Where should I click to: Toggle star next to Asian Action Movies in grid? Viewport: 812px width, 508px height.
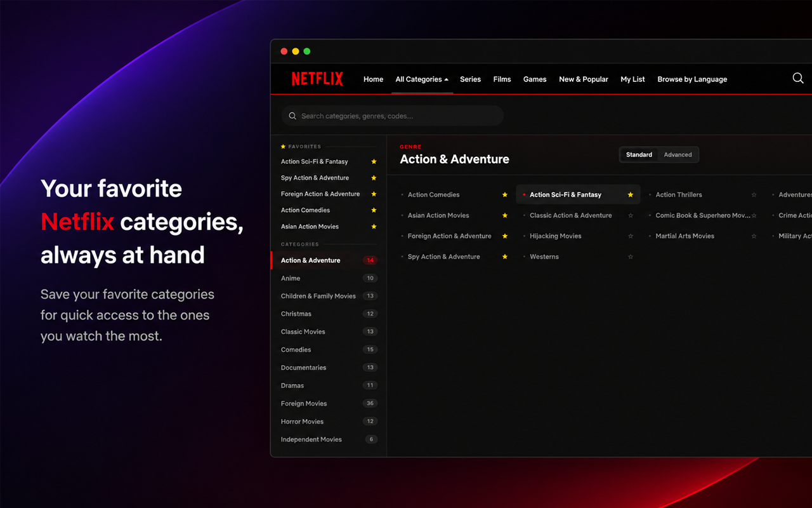click(x=505, y=215)
